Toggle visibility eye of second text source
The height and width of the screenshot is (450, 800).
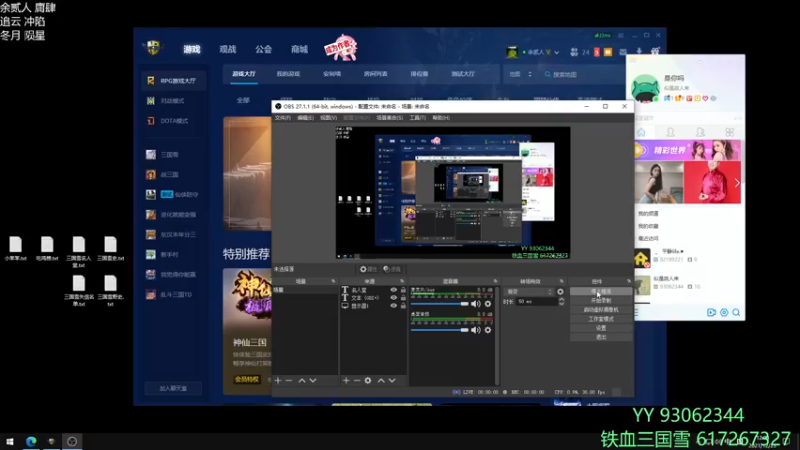point(393,297)
